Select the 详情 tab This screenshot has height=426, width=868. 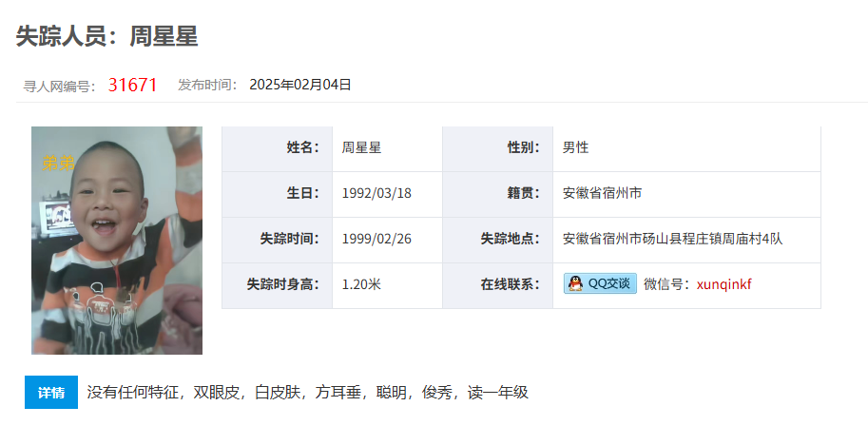pyautogui.click(x=50, y=393)
